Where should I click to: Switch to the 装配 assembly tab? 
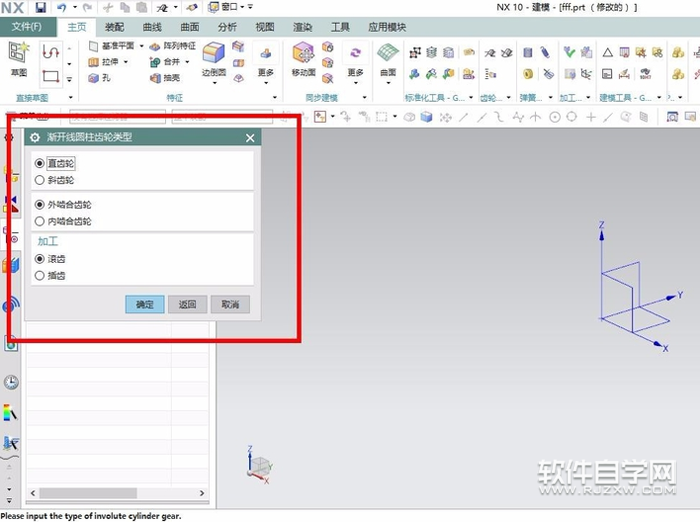click(115, 27)
